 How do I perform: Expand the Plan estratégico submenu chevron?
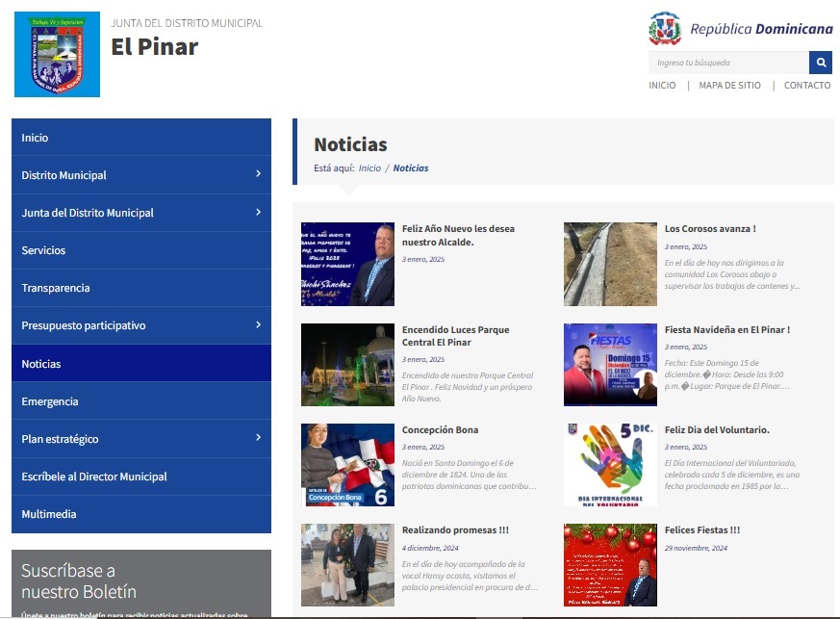258,438
